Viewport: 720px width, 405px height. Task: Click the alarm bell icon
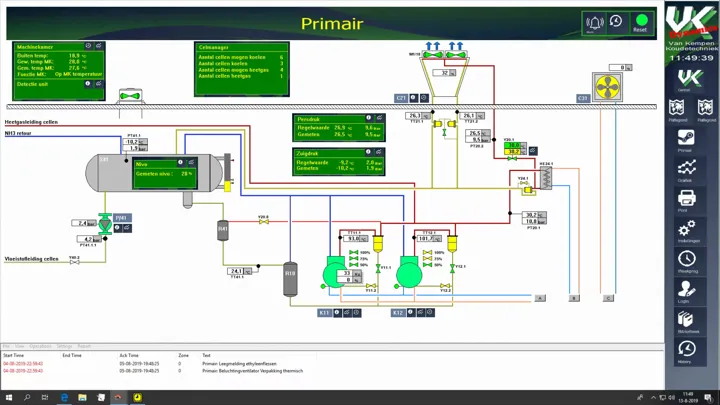pos(594,22)
